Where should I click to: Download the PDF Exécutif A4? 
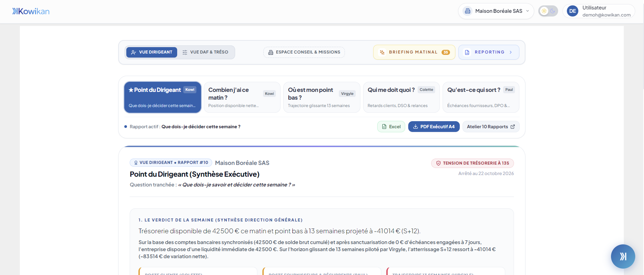[x=434, y=127]
